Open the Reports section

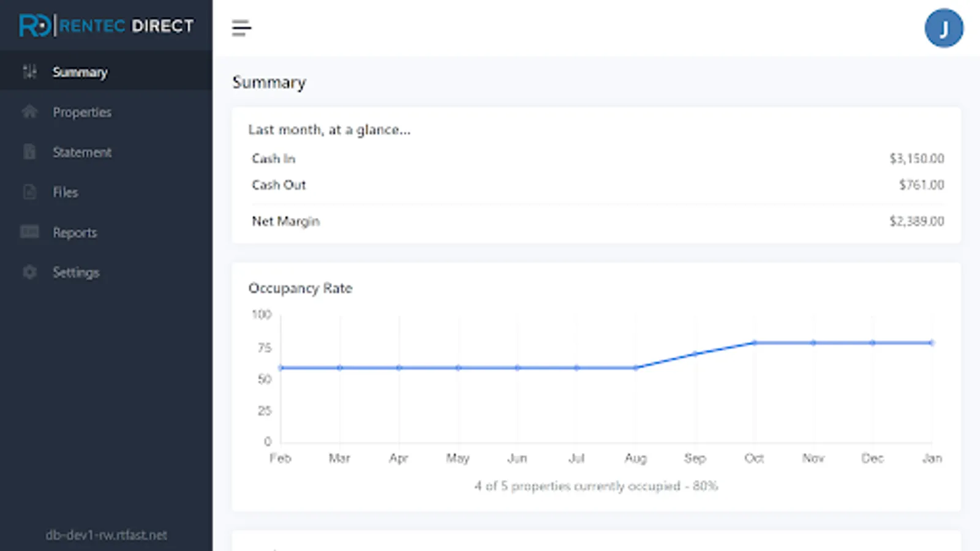[75, 233]
